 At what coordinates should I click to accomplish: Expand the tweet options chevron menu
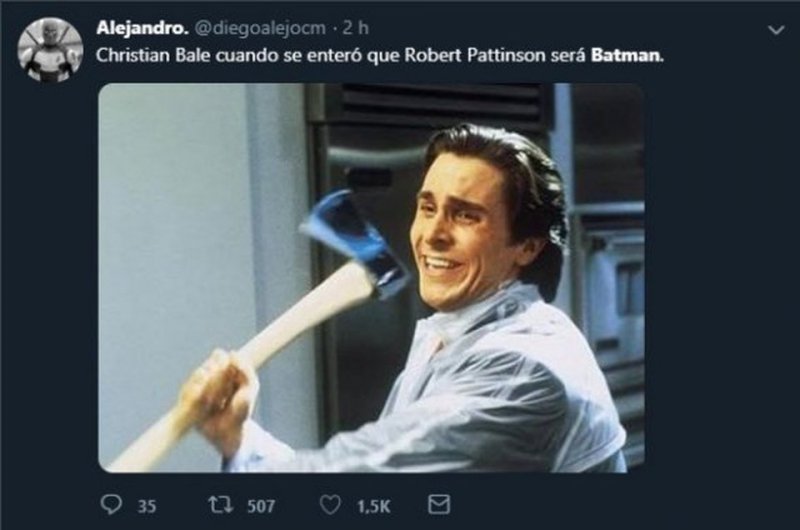(x=776, y=31)
